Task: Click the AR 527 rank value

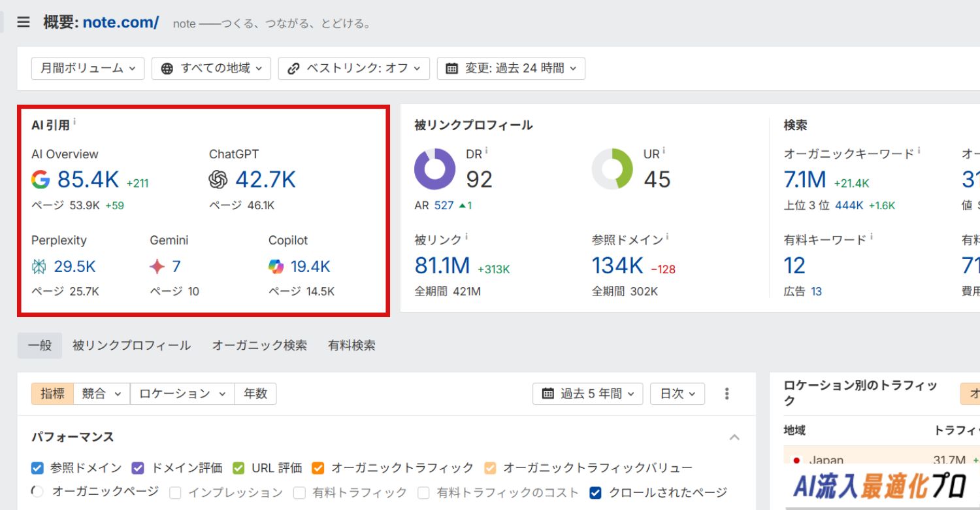Action: [x=444, y=205]
